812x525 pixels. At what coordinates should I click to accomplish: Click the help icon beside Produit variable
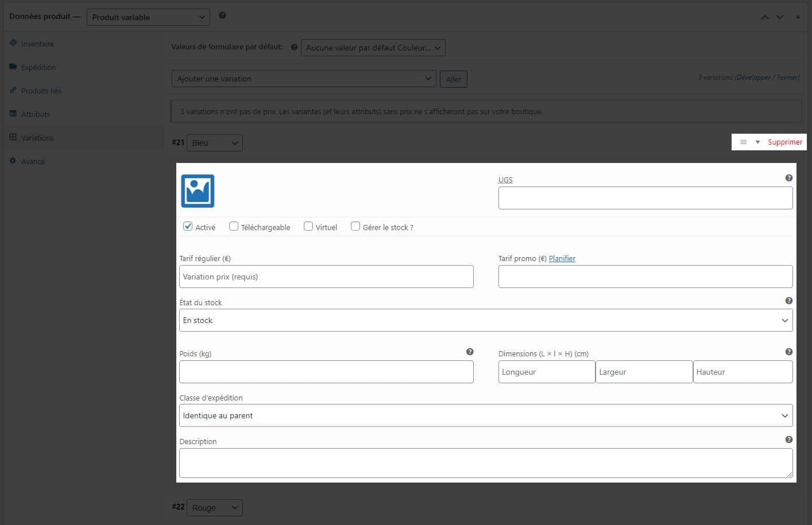point(222,15)
